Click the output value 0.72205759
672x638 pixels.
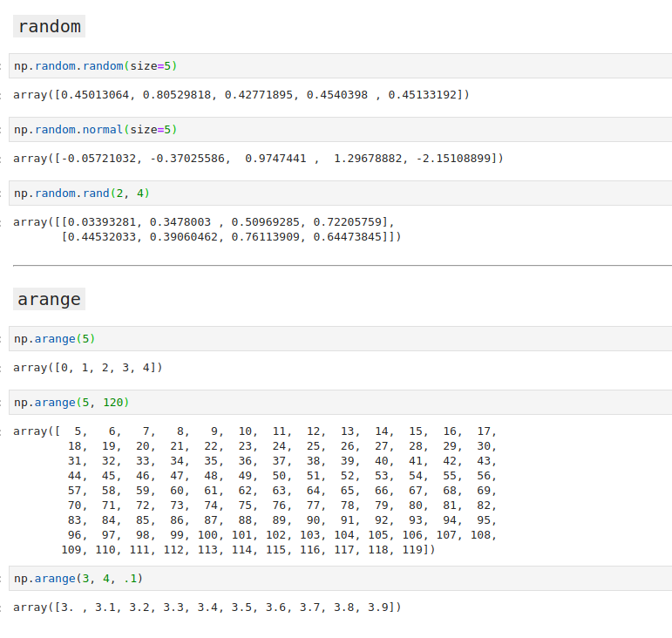pyautogui.click(x=348, y=222)
